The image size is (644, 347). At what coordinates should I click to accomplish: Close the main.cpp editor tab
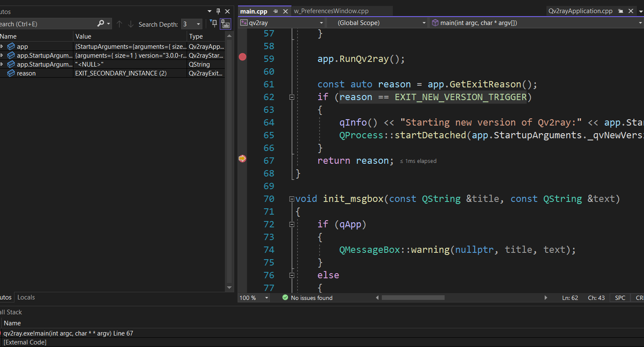pos(286,11)
